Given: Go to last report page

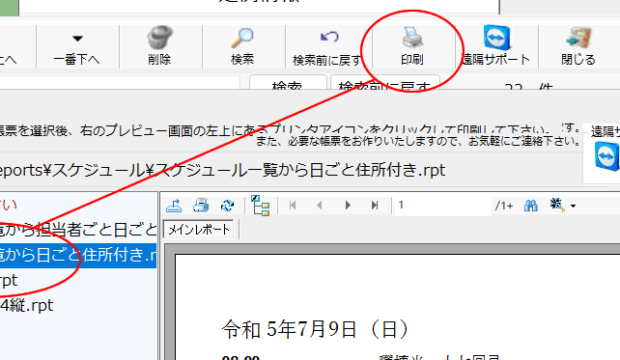Looking at the screenshot, I should pos(374,205).
